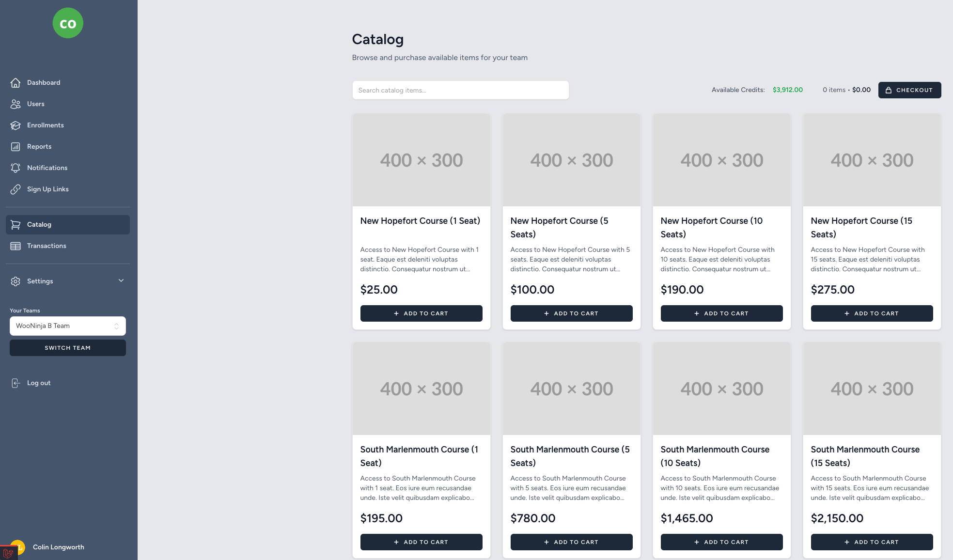953x560 pixels.
Task: Select the Catalog menu item
Action: pyautogui.click(x=68, y=225)
